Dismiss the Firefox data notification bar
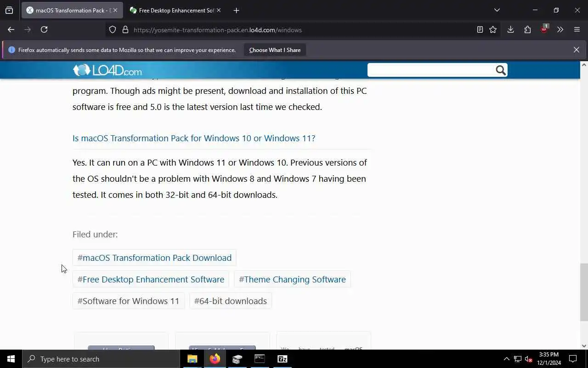 576,50
